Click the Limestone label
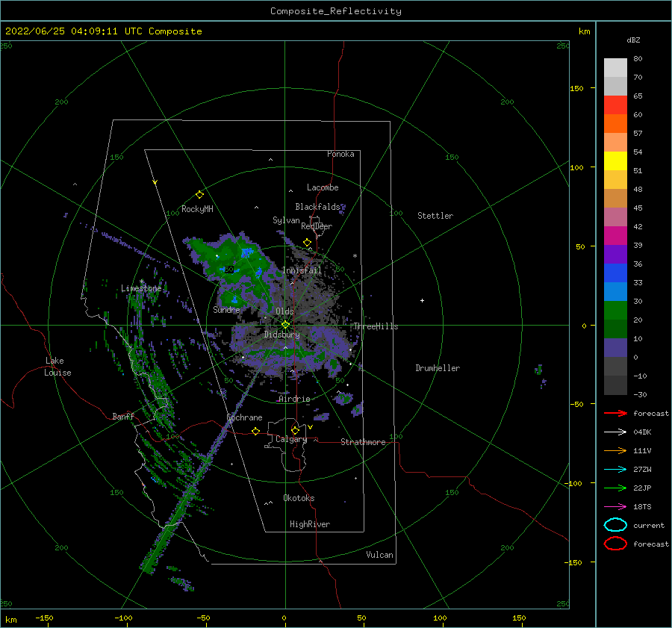This screenshot has height=628, width=672. 141,288
